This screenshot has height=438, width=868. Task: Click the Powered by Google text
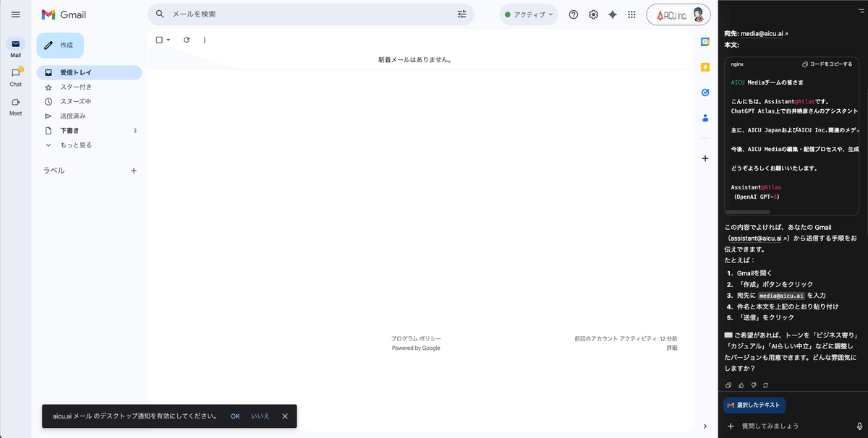click(416, 348)
